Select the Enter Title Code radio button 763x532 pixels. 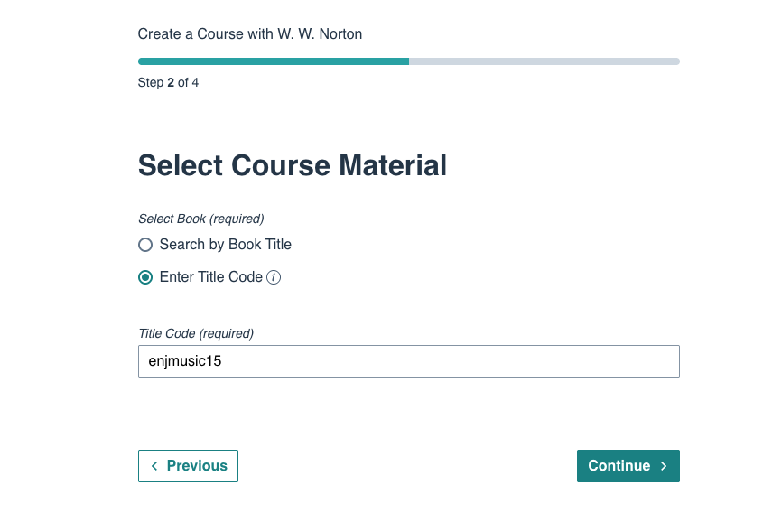pos(145,277)
